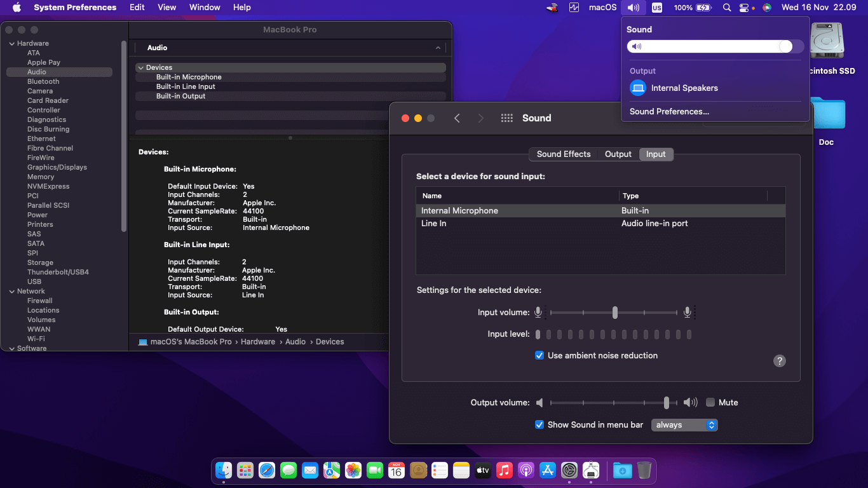868x488 pixels.
Task: Open Messages app in Dock
Action: coord(288,470)
